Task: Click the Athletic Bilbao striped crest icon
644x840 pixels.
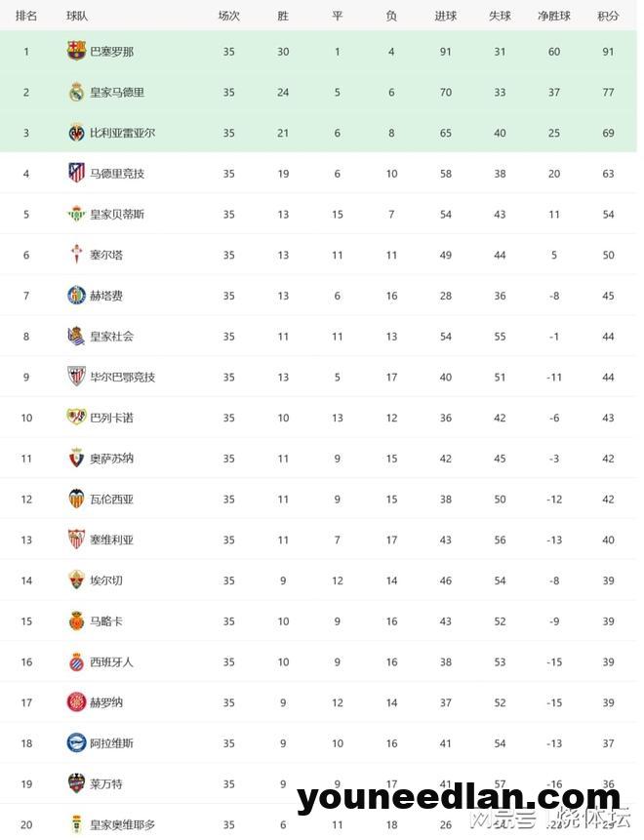Action: (x=76, y=377)
